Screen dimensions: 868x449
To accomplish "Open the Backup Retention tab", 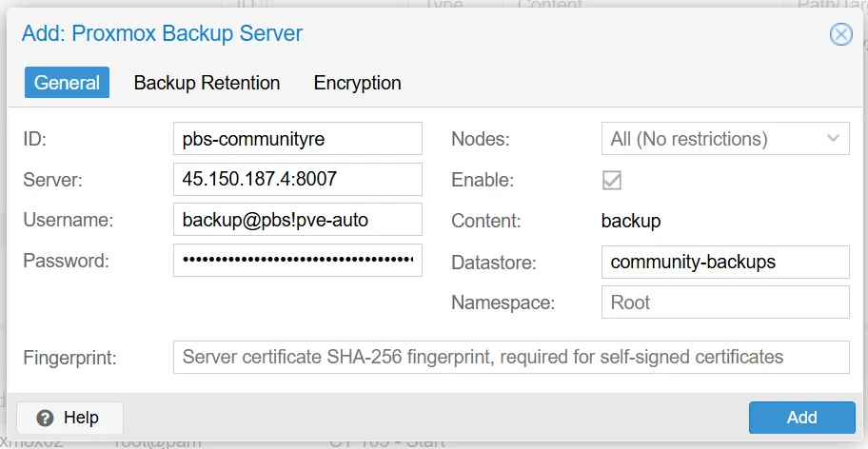I will tap(207, 83).
